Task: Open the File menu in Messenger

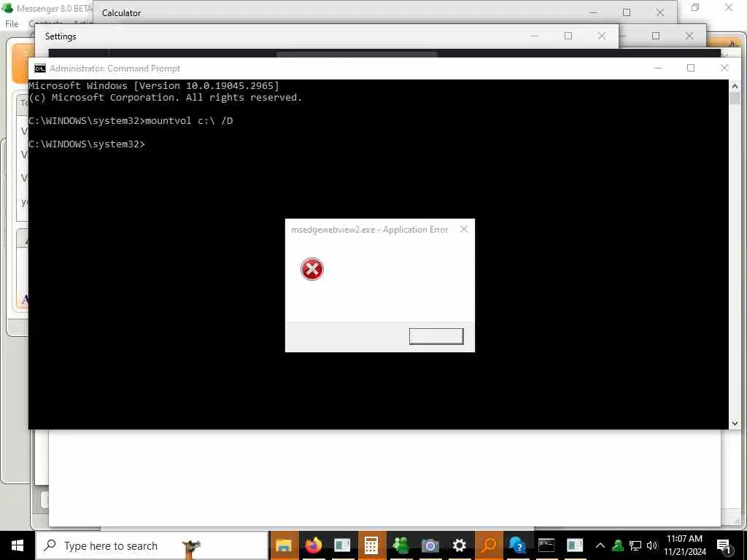Action: tap(12, 24)
